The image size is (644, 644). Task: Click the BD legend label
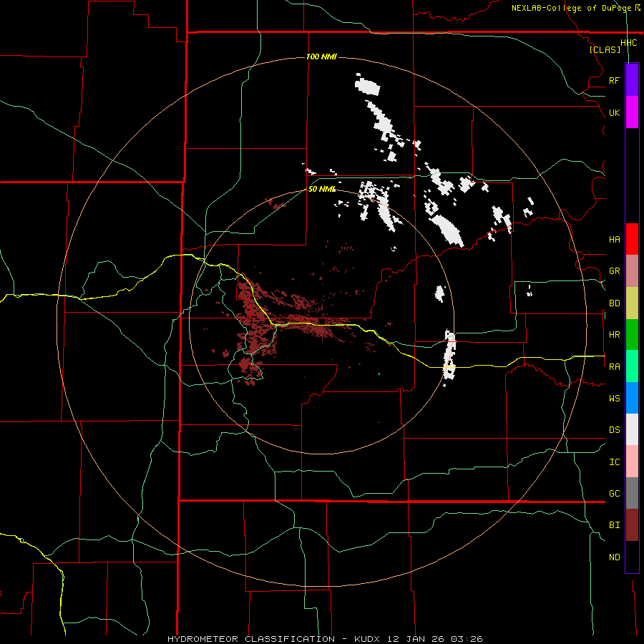615,303
